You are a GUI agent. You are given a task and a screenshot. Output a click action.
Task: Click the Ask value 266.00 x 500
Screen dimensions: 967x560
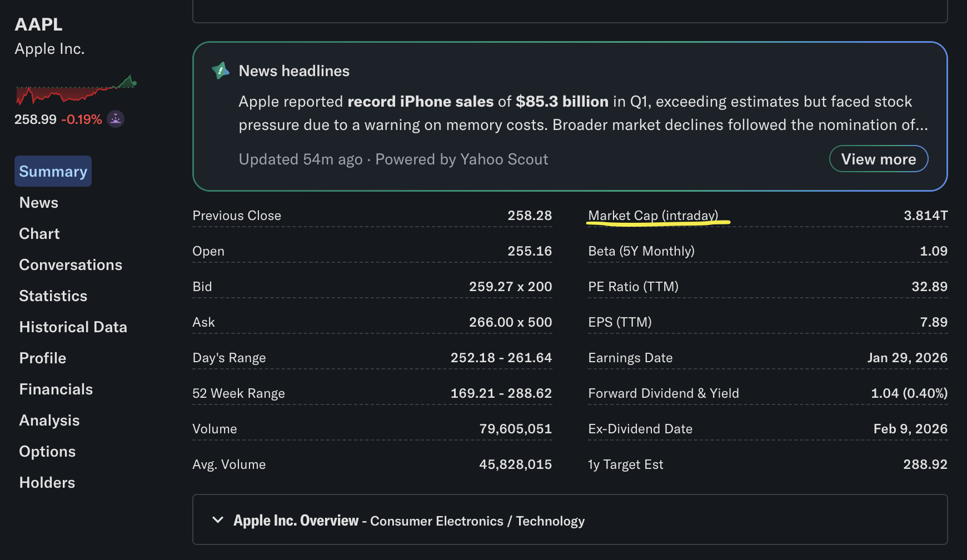(x=511, y=322)
